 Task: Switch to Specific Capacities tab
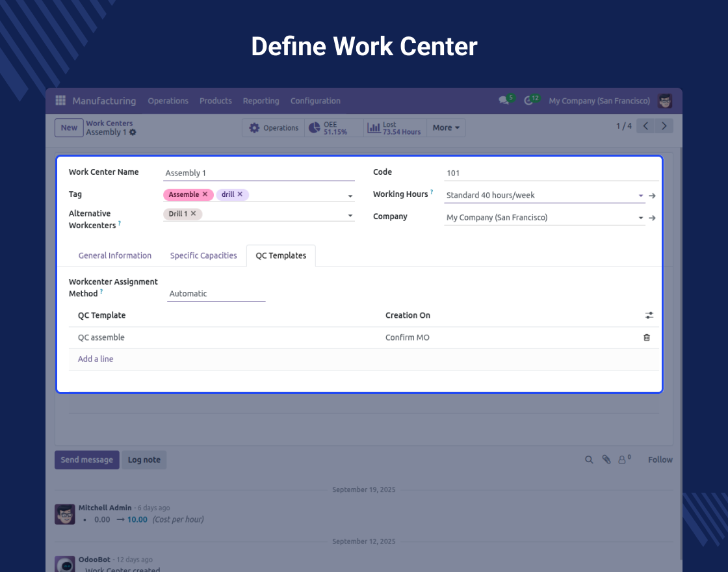coord(203,255)
